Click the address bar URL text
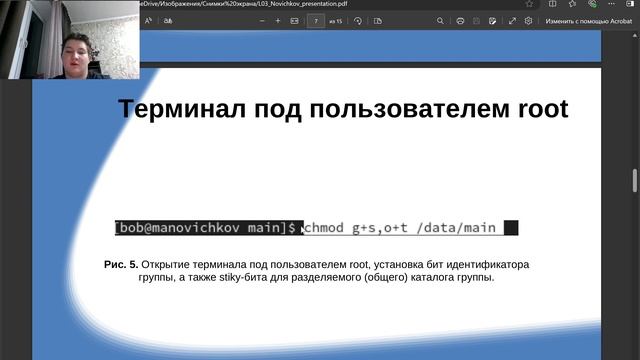The width and height of the screenshot is (640, 360). (x=244, y=4)
